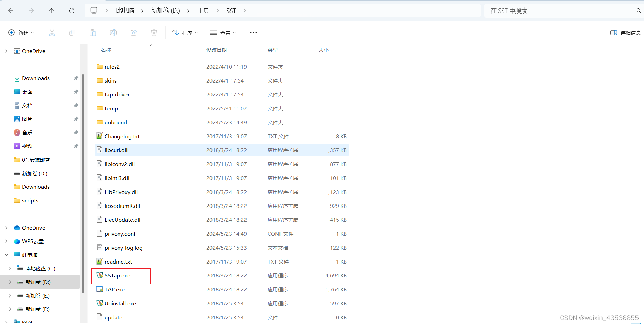The width and height of the screenshot is (644, 324).
Task: Click the rules2 folder icon
Action: point(100,67)
